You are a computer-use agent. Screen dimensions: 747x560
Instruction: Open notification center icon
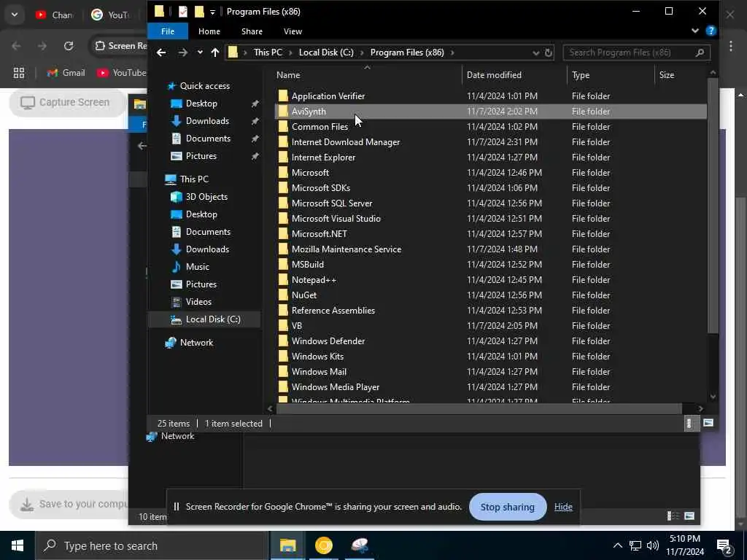coord(724,546)
